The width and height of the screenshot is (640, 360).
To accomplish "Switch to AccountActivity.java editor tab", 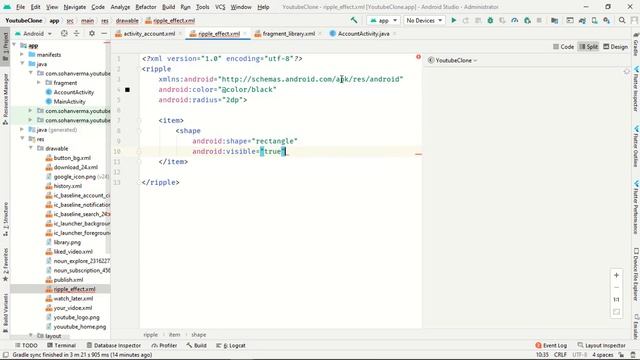I will 363,34.
